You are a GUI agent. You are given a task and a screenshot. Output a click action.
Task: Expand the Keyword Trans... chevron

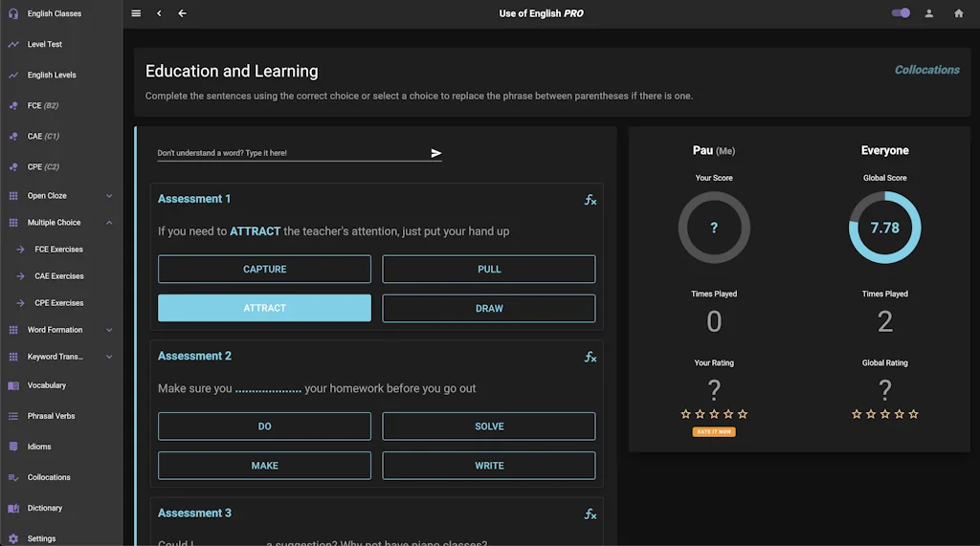109,357
